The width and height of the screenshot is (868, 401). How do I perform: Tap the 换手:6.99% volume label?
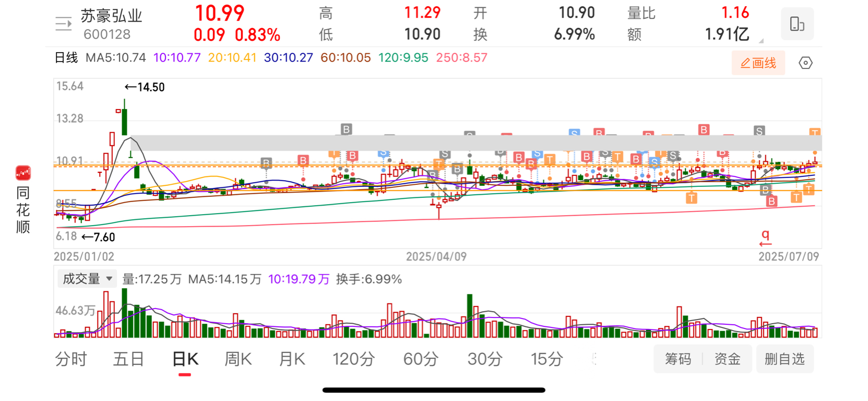(x=369, y=279)
